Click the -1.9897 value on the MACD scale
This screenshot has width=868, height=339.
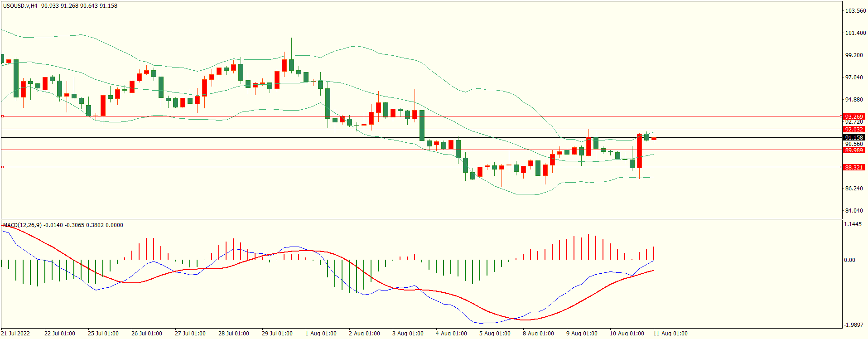click(853, 325)
